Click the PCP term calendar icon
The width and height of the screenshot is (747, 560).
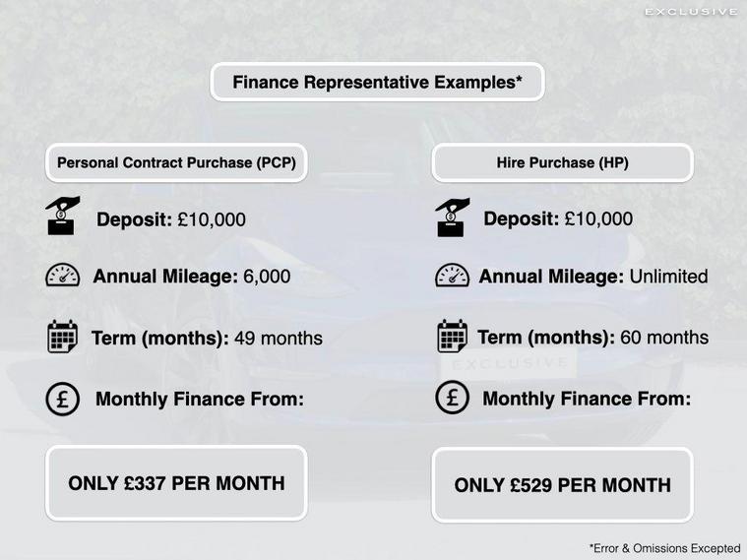pyautogui.click(x=62, y=337)
